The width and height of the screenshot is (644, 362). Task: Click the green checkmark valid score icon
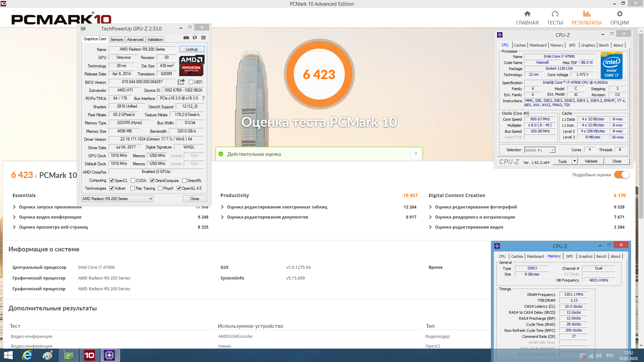tap(221, 154)
